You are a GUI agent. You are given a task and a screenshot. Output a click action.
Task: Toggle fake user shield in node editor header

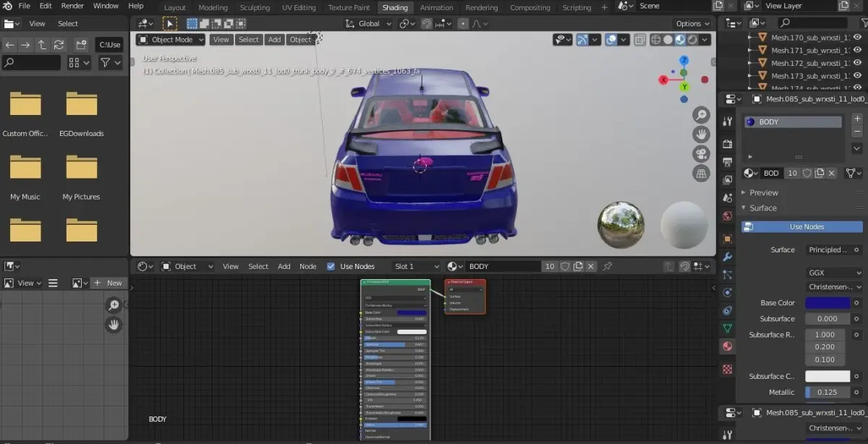(x=566, y=266)
